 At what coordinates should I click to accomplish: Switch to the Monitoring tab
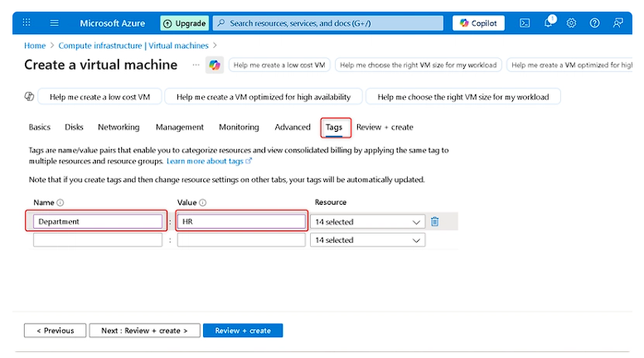239,128
